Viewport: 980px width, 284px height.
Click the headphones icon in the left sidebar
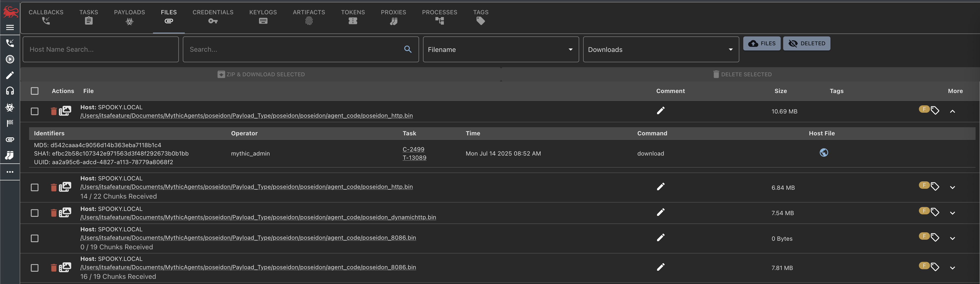click(x=10, y=91)
